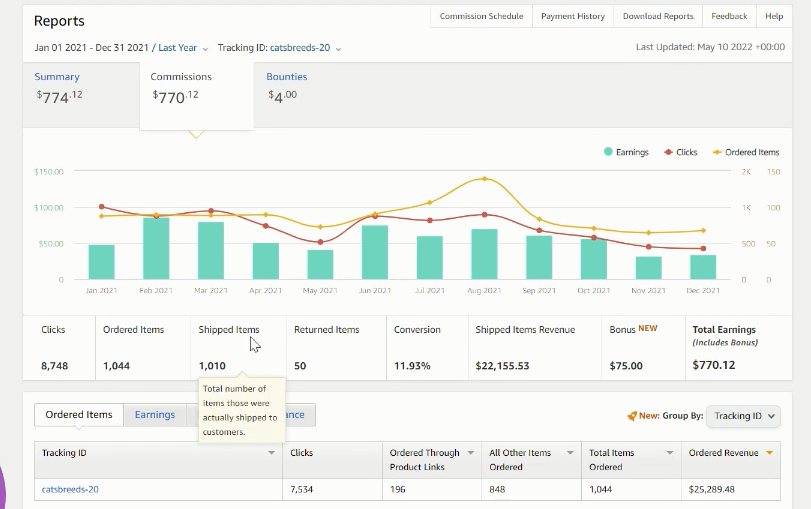Viewport: 811px width, 509px height.
Task: Open Total Items Ordered column arrow
Action: pyautogui.click(x=670, y=453)
